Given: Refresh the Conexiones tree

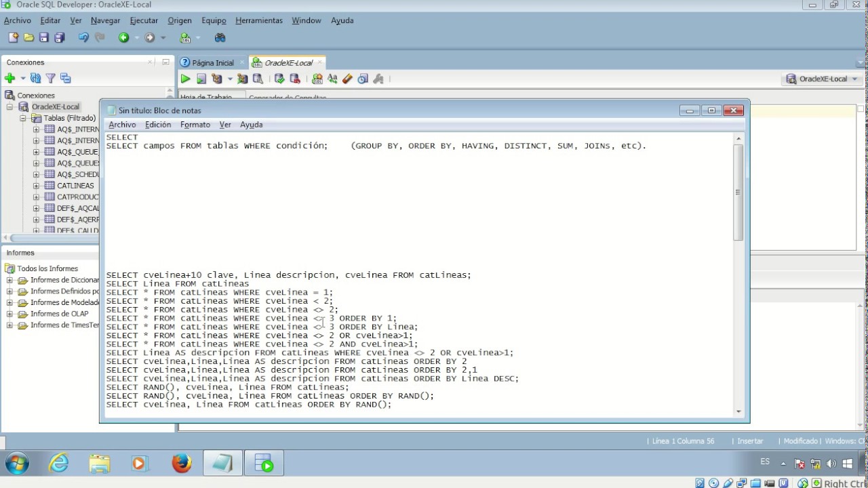Looking at the screenshot, I should pos(36,78).
